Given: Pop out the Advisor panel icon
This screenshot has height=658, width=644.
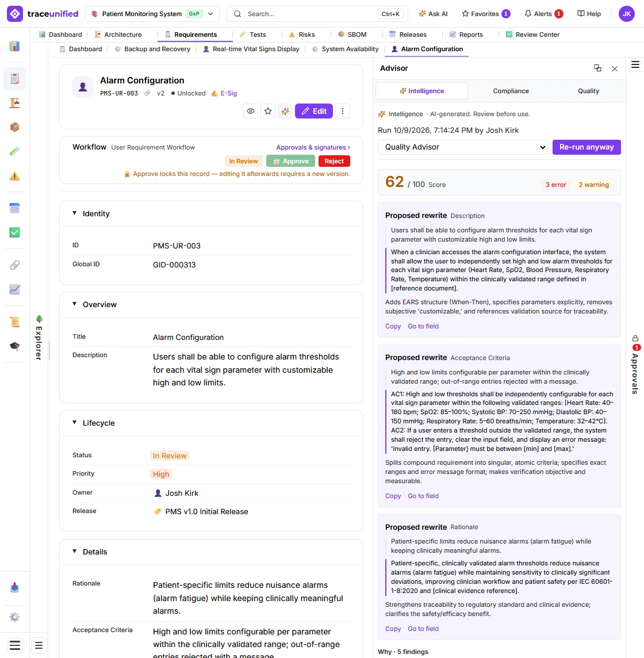Looking at the screenshot, I should [598, 68].
